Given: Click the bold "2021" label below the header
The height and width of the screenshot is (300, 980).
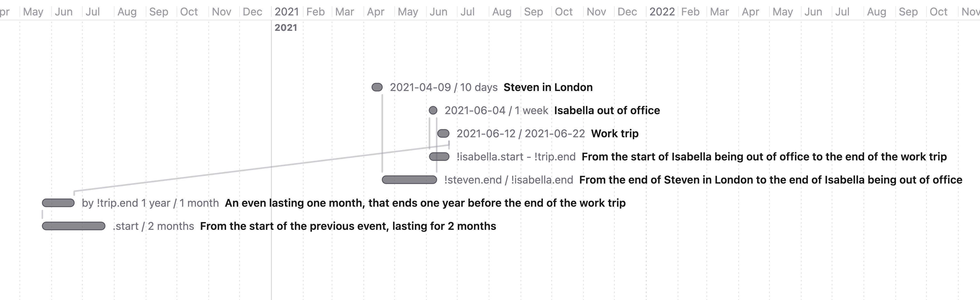Looking at the screenshot, I should [x=286, y=28].
